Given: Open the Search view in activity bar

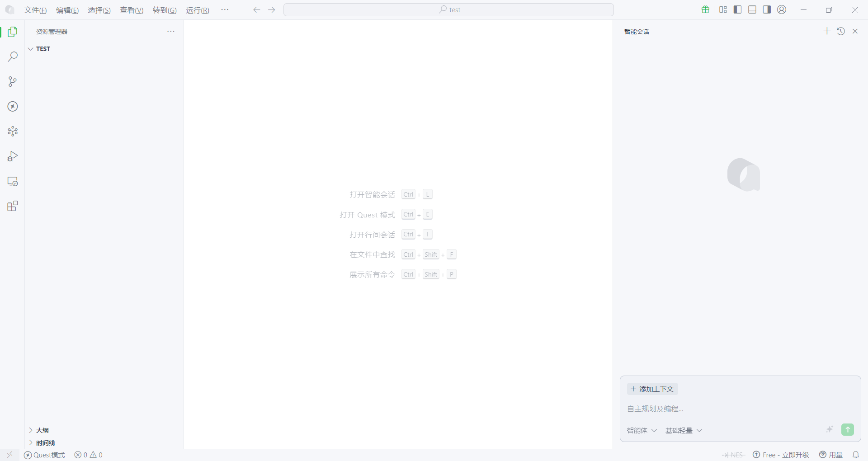Looking at the screenshot, I should coord(13,56).
